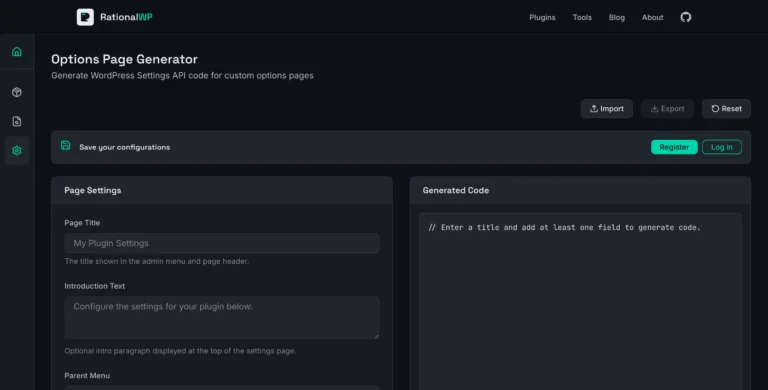Click the Import button
Screen dimensions: 768x390
[607, 109]
